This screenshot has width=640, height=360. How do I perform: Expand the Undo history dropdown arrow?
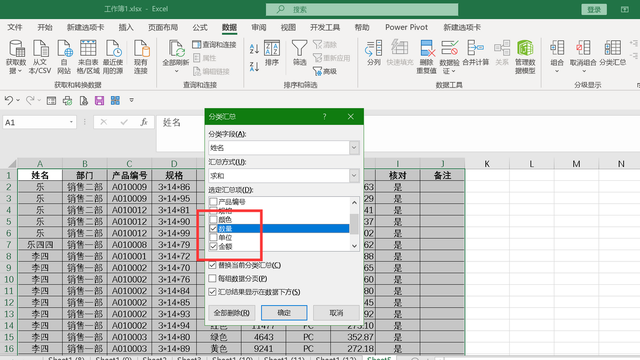(18, 100)
